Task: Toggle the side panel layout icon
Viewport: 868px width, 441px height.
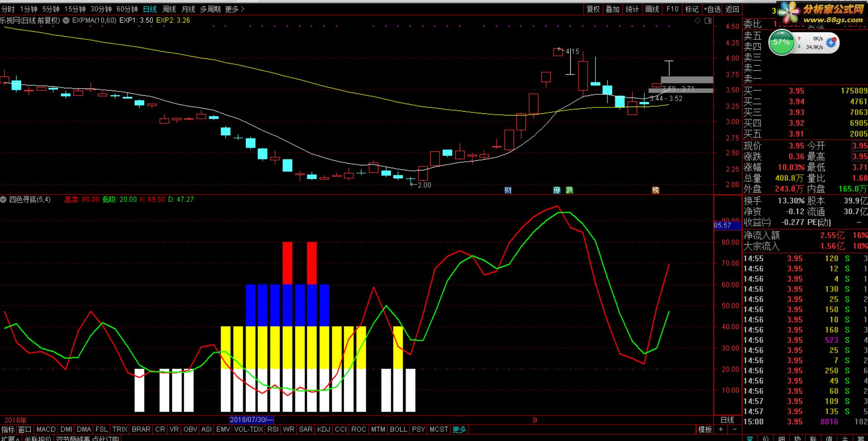Action: (708, 21)
